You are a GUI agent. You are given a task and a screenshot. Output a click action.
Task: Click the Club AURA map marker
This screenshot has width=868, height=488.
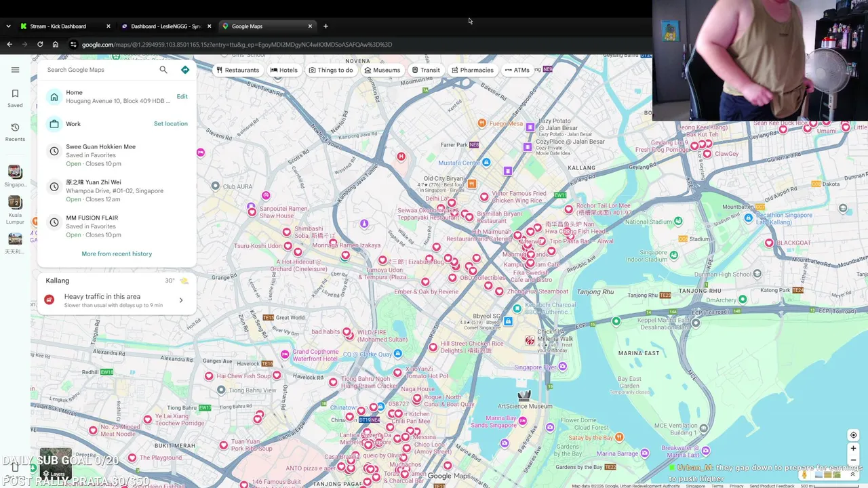click(x=216, y=186)
